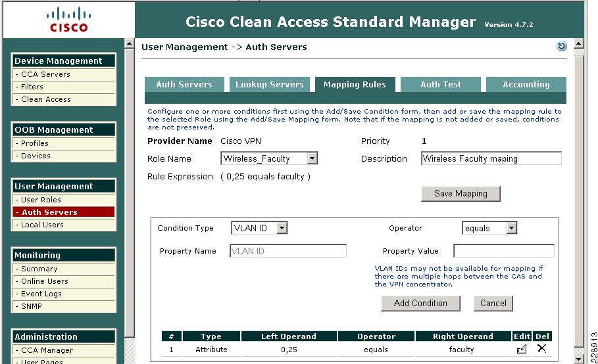Open OOB Devices in the sidebar
This screenshot has height=364, width=598.
point(64,156)
